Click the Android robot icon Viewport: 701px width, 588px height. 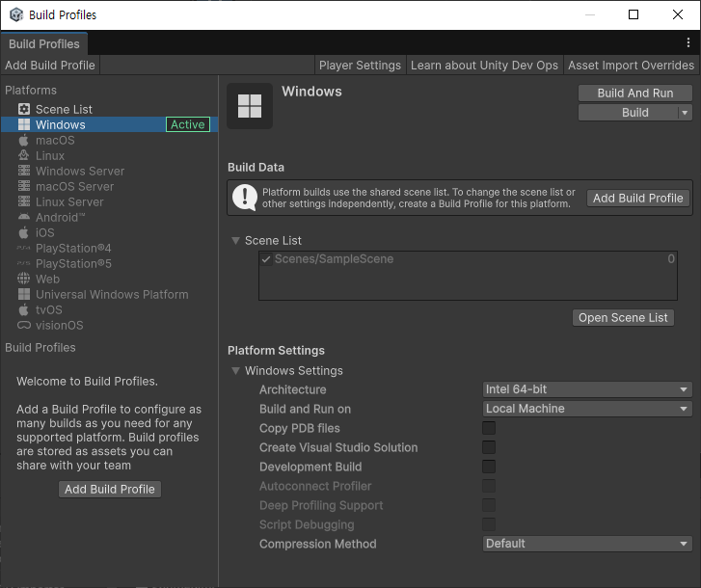24,217
